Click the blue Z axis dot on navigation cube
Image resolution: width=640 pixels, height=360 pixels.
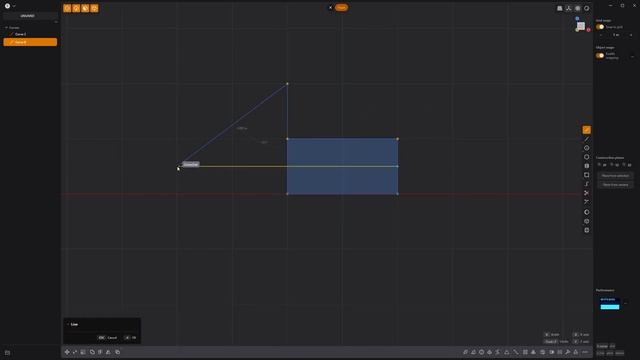tap(577, 18)
